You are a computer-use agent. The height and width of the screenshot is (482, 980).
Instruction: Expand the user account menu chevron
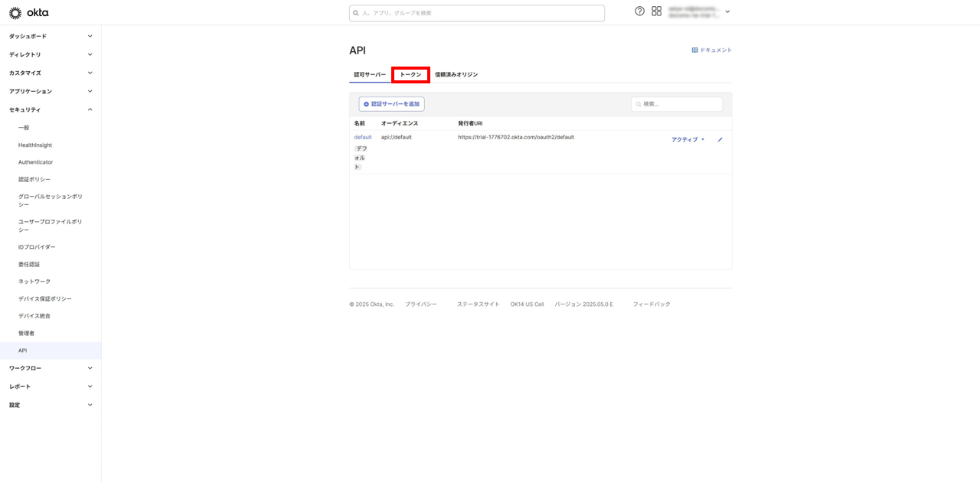tap(727, 12)
